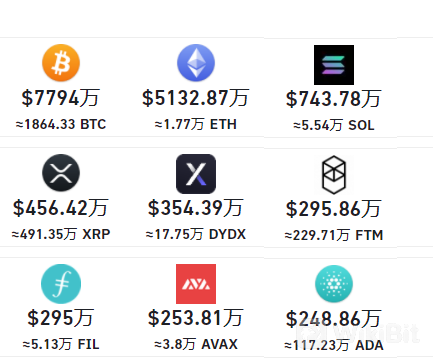Click the Fantom cube outline icon
Viewport: 433px width, 364px height.
point(334,175)
